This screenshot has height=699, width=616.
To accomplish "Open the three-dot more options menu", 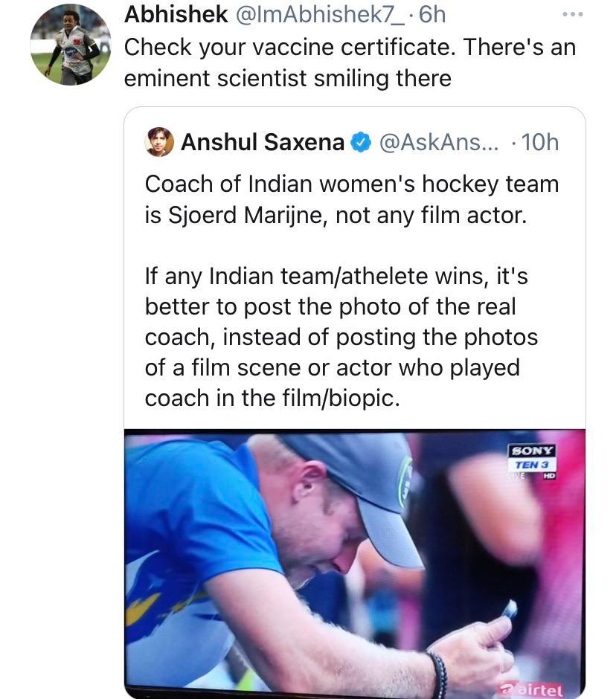I will tap(572, 15).
